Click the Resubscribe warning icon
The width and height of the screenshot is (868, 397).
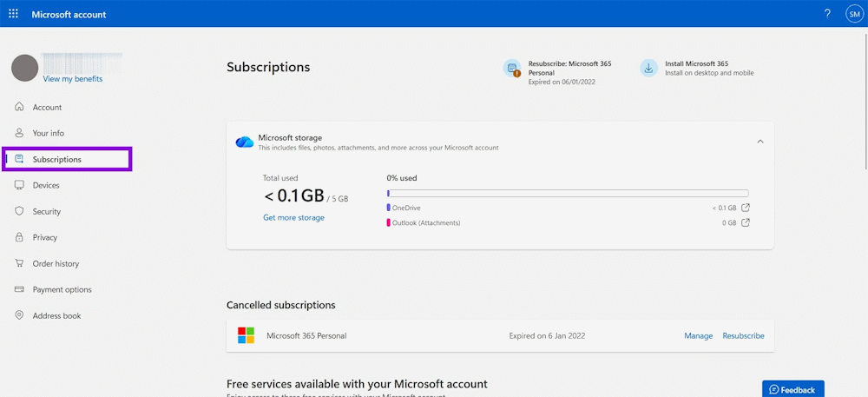512,68
